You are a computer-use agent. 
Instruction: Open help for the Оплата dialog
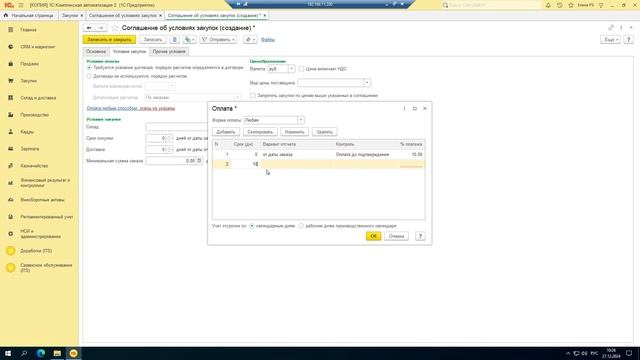point(420,236)
